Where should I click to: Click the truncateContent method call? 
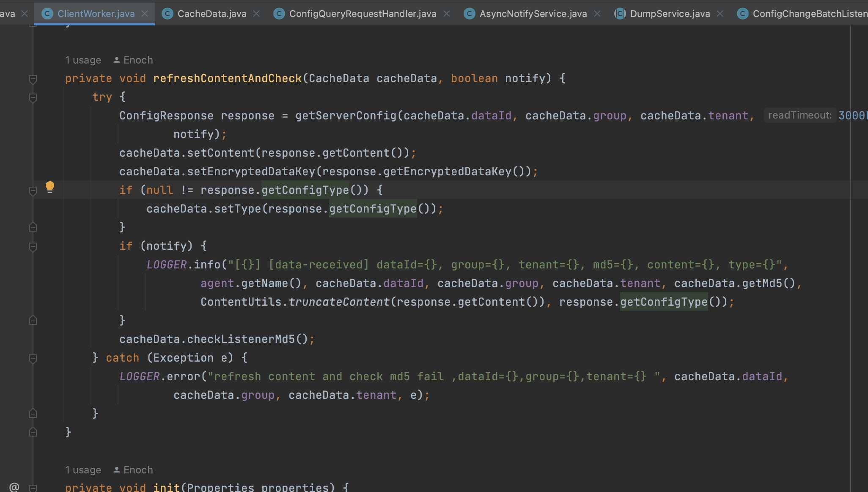pyautogui.click(x=339, y=302)
